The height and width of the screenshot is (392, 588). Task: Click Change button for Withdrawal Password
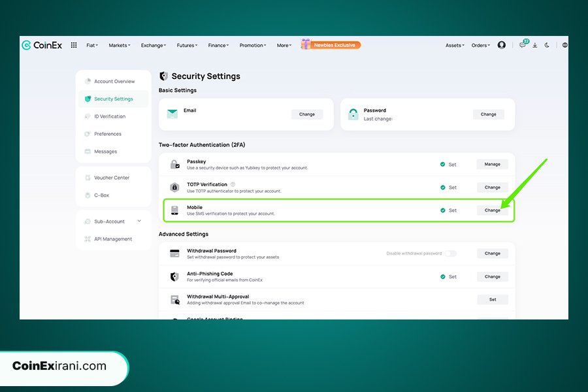click(493, 253)
